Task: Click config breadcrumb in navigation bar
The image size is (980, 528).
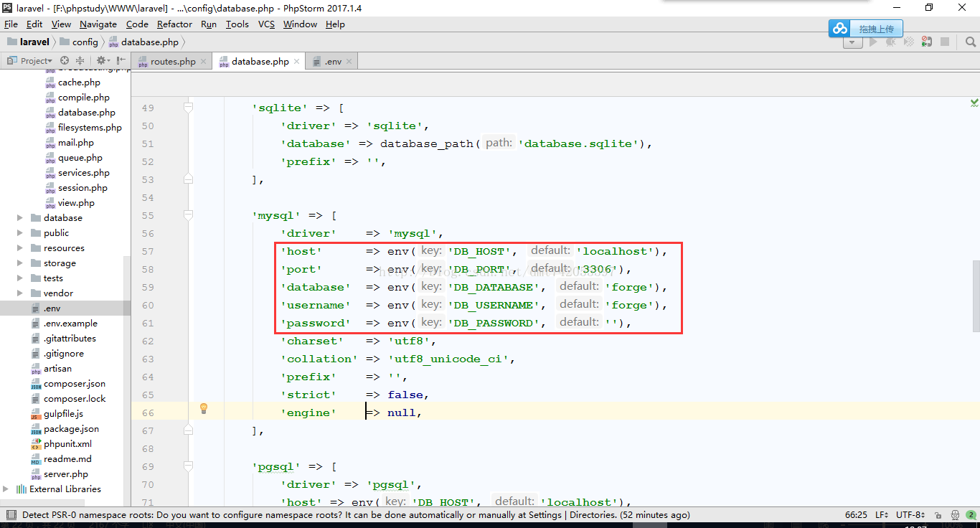Action: (x=79, y=42)
